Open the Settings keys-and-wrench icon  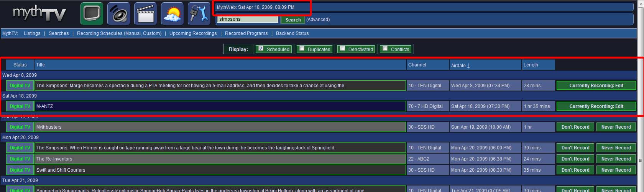click(x=199, y=14)
